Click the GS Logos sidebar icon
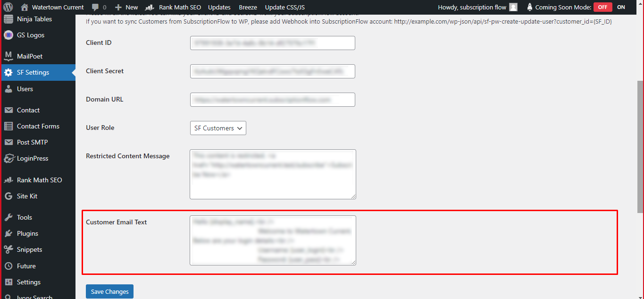This screenshot has height=299, width=644. [8, 35]
